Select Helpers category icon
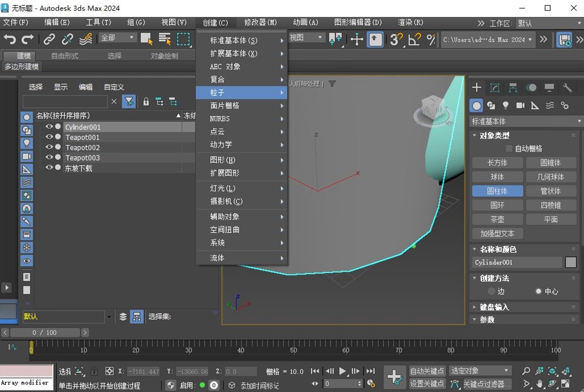584x392 pixels. (535, 105)
